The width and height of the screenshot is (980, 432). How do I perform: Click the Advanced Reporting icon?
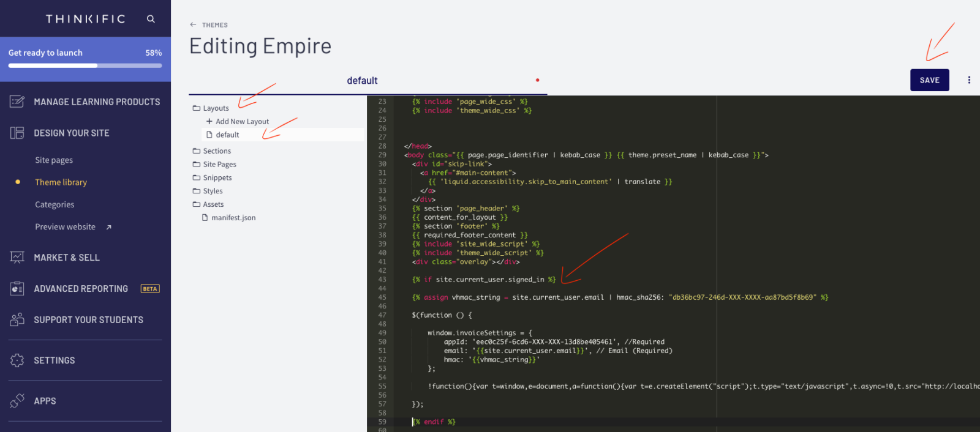17,289
